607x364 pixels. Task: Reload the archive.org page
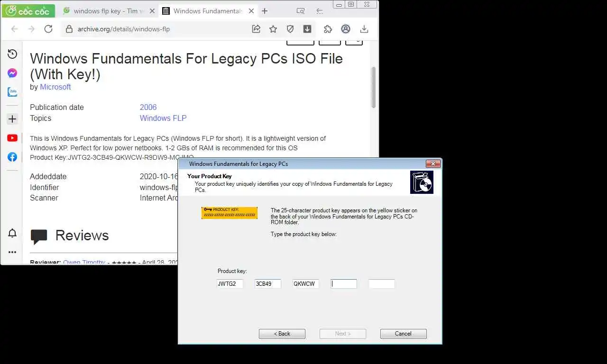(x=48, y=29)
